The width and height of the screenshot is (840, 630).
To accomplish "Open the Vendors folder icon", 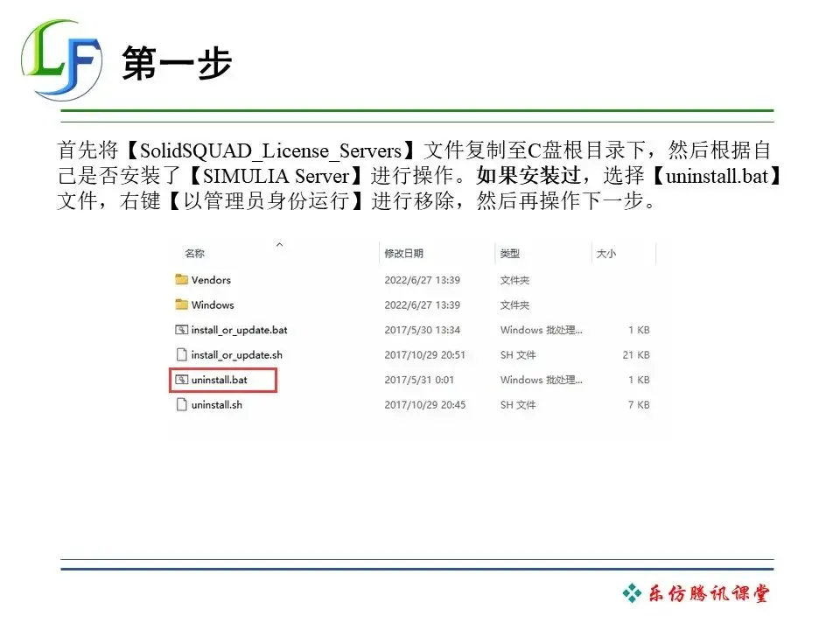I will click(x=182, y=280).
